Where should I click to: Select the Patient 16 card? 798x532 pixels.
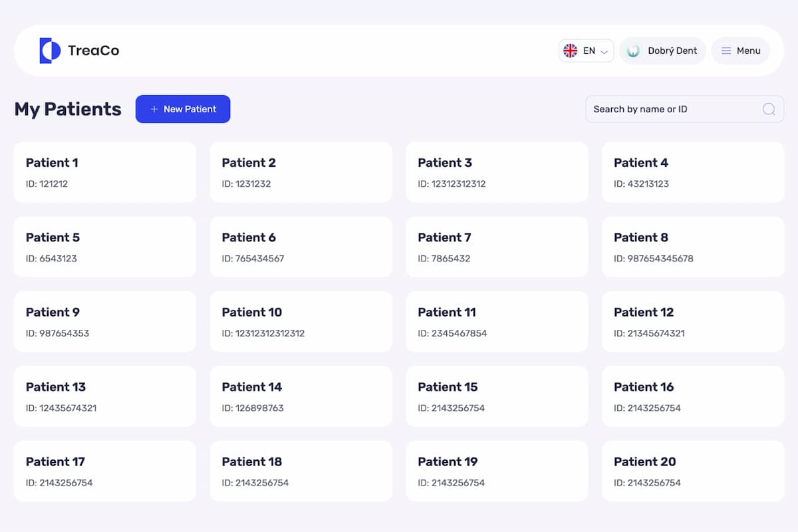693,396
